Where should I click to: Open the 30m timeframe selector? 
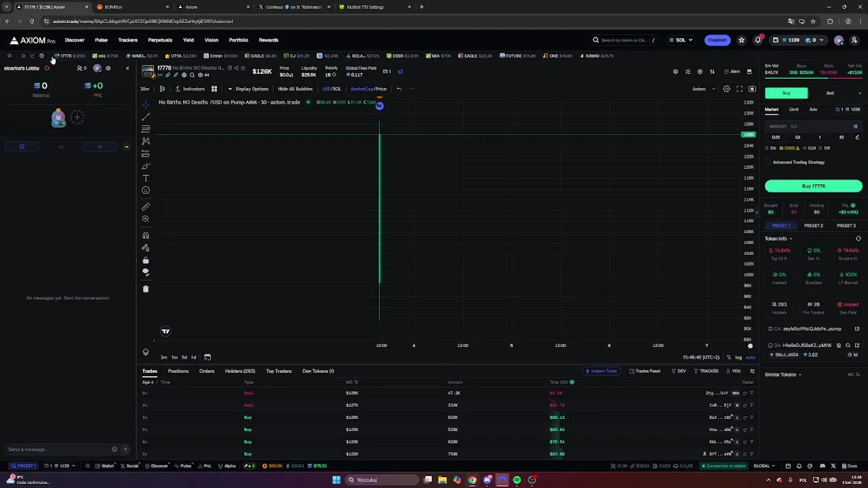click(144, 89)
